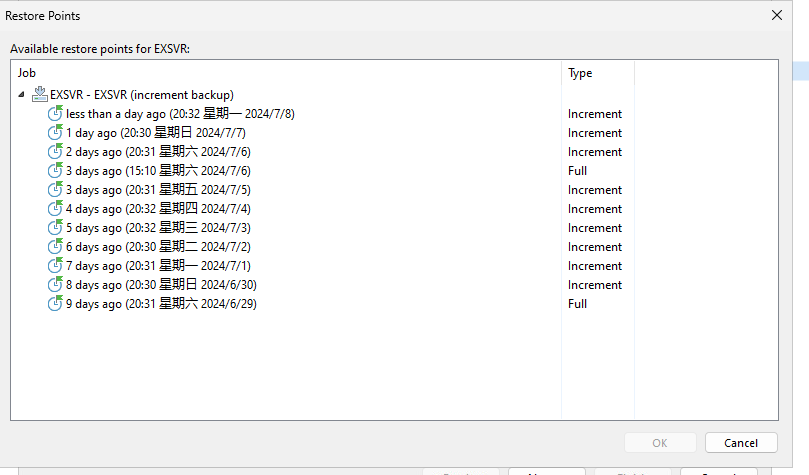Select the 4 days ago restore point
809x475 pixels.
coord(158,209)
